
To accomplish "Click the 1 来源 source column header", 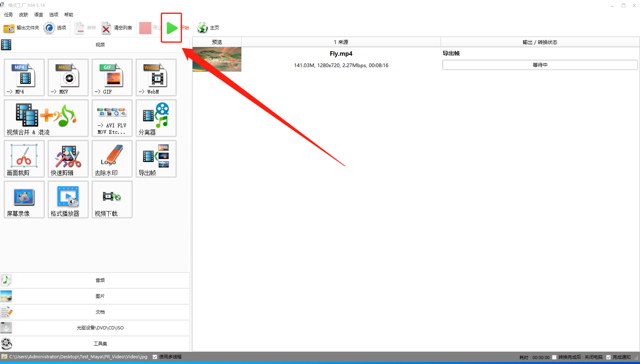I will pyautogui.click(x=341, y=42).
